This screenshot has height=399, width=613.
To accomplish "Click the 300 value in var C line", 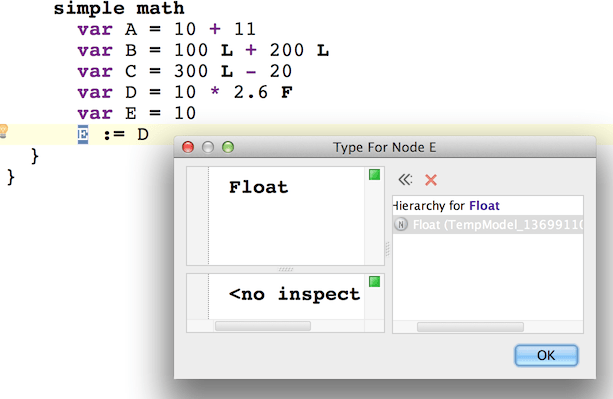I will coord(191,71).
